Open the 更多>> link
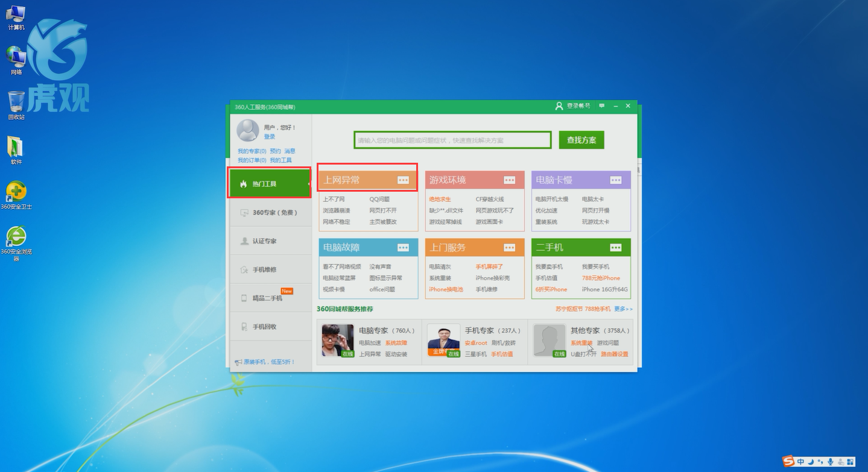Screen dimensions: 868x472 tap(623, 309)
